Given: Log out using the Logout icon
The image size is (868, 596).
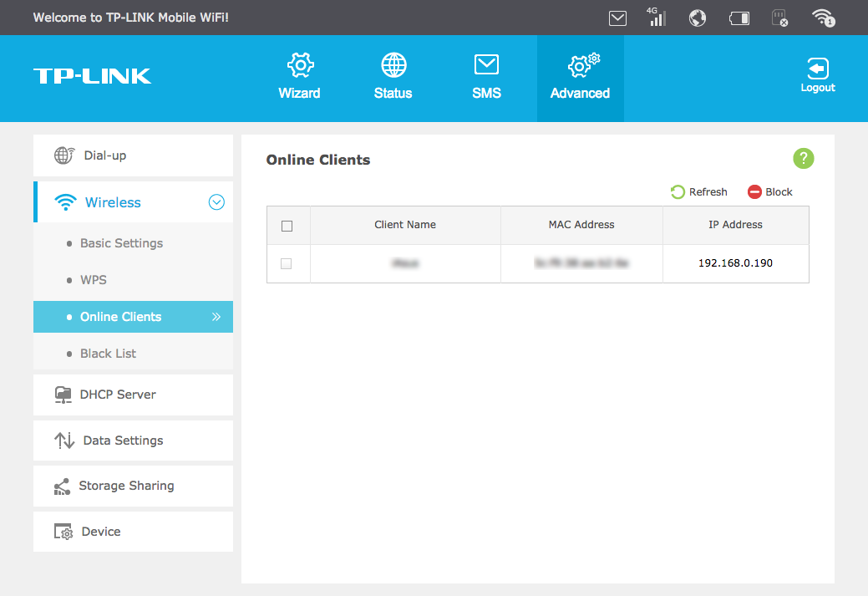Looking at the screenshot, I should click(x=817, y=75).
